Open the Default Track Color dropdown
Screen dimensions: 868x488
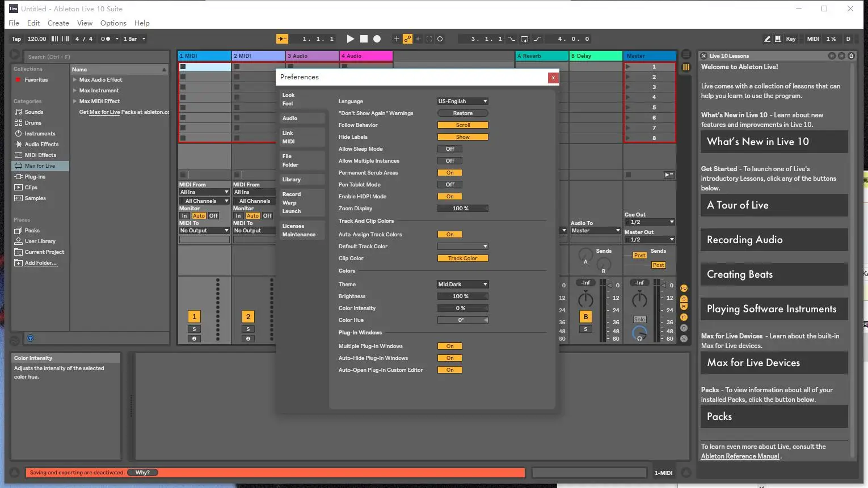(462, 246)
